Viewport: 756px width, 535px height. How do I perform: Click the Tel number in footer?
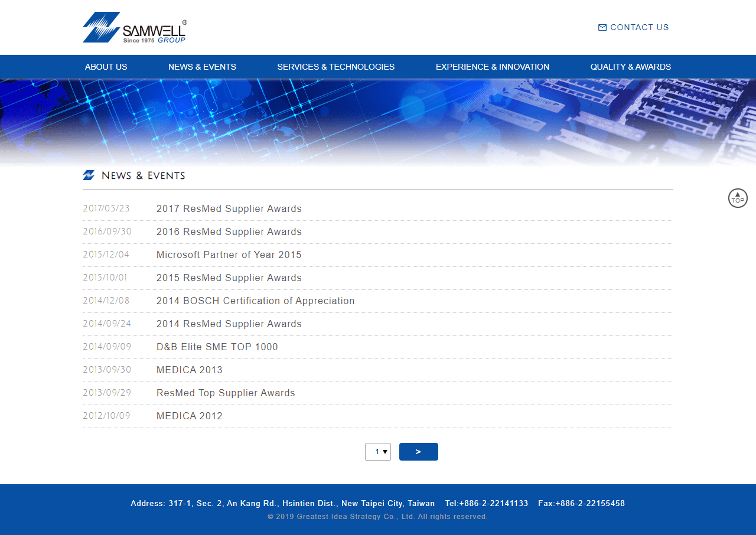coord(487,504)
